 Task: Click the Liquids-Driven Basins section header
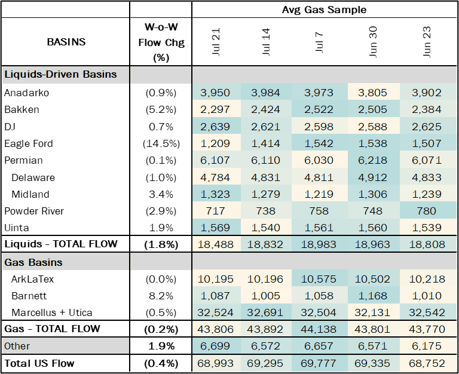point(61,74)
